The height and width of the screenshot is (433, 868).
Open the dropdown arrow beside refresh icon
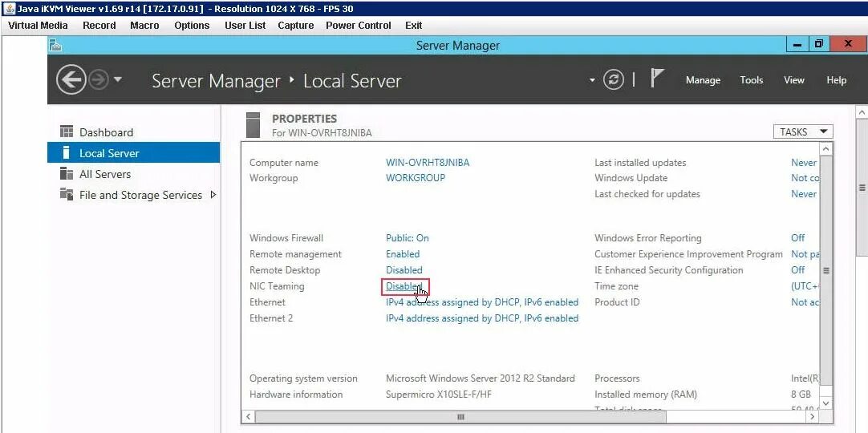click(592, 80)
